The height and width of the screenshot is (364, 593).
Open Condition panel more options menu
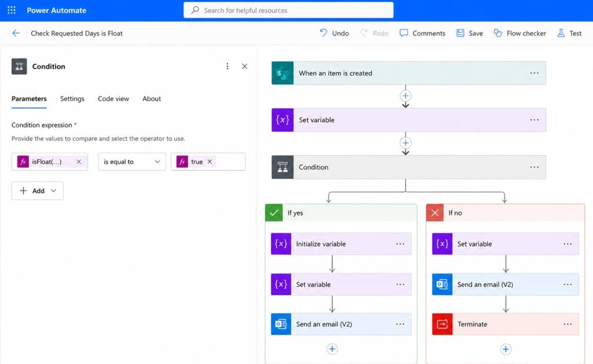point(227,67)
